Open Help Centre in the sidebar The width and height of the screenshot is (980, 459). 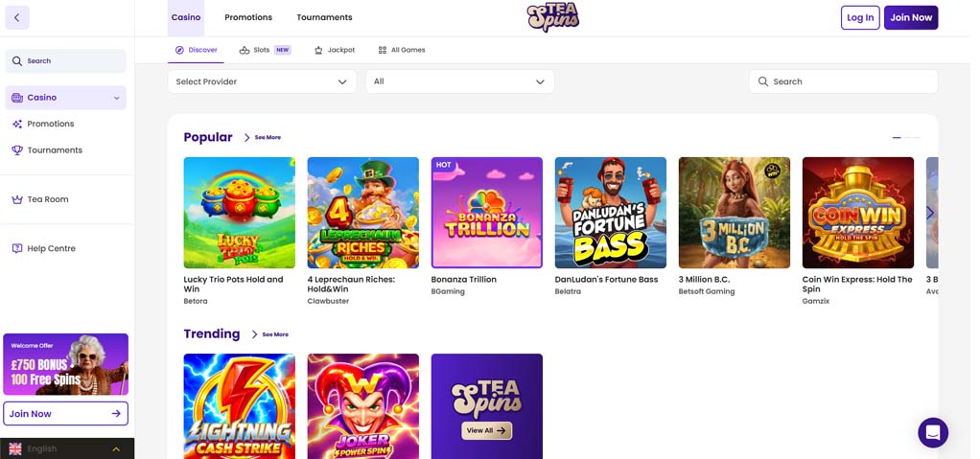[51, 248]
